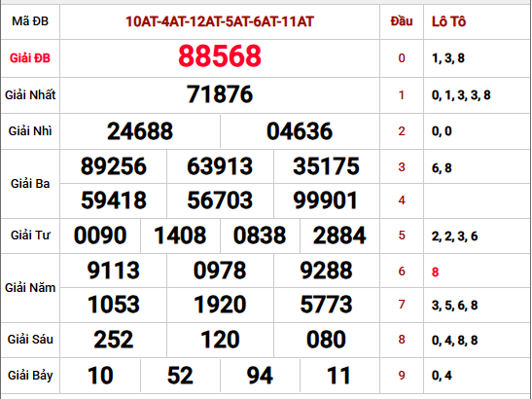532x399 pixels.
Task: Click the seventh prize number 94
Action: (260, 376)
